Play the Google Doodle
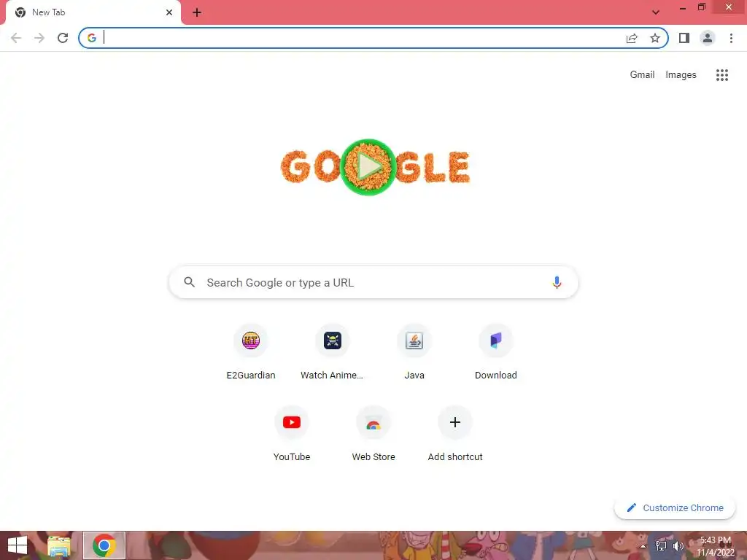 368,167
